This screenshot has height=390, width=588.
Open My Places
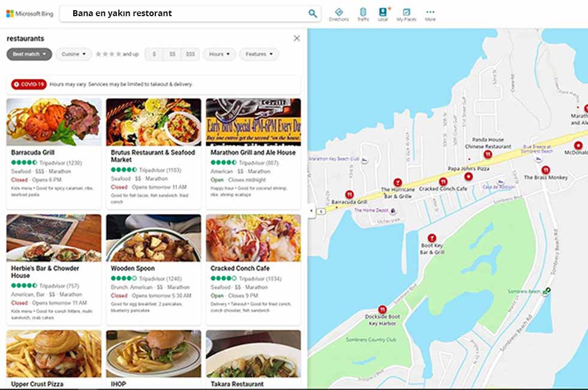(x=406, y=14)
